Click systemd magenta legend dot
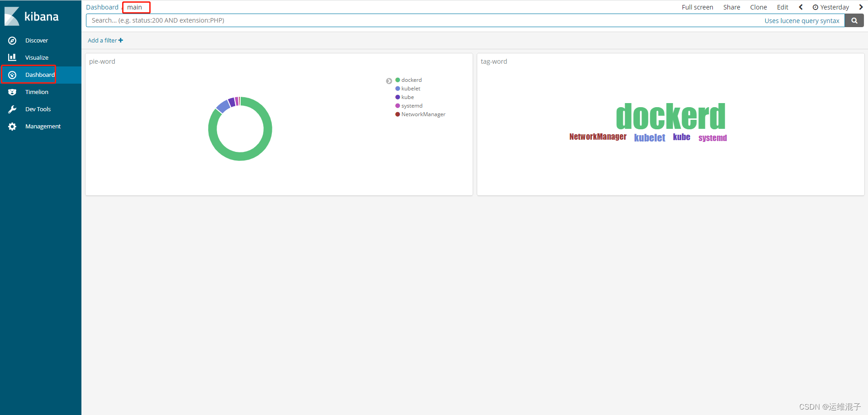Image resolution: width=868 pixels, height=415 pixels. click(398, 106)
